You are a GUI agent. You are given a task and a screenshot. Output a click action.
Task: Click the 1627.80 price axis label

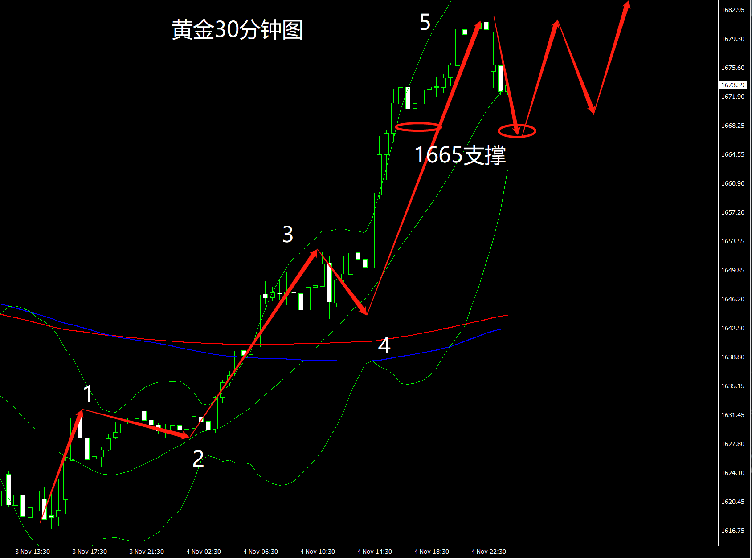click(x=733, y=444)
